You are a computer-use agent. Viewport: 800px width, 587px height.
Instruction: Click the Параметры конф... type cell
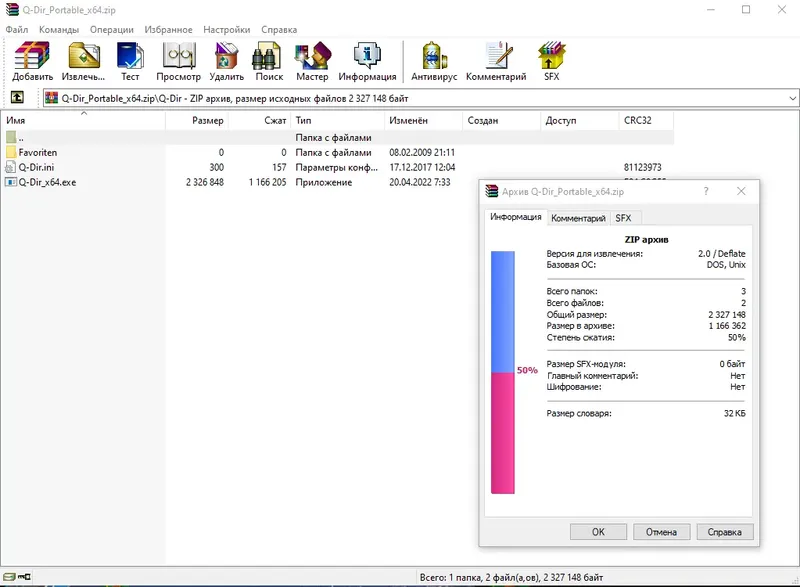click(336, 167)
